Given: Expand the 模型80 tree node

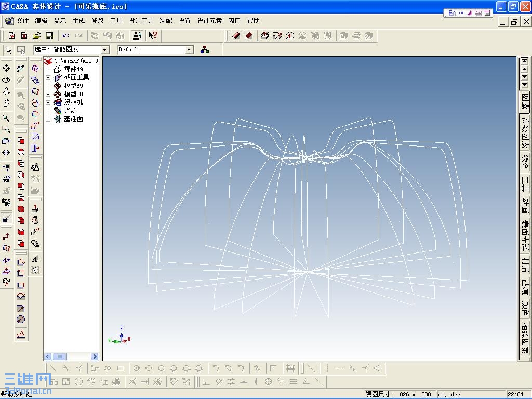Looking at the screenshot, I should point(48,94).
